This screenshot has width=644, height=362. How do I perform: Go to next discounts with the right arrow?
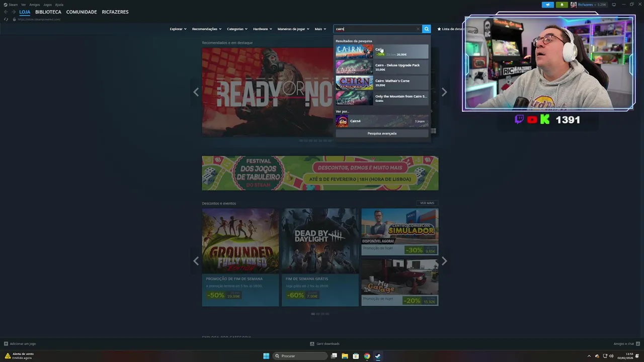444,261
